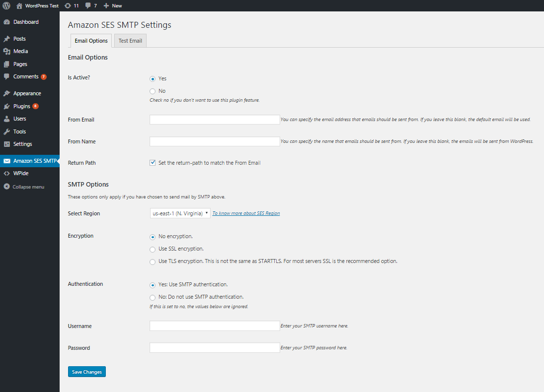Select No for Is Active

(153, 91)
